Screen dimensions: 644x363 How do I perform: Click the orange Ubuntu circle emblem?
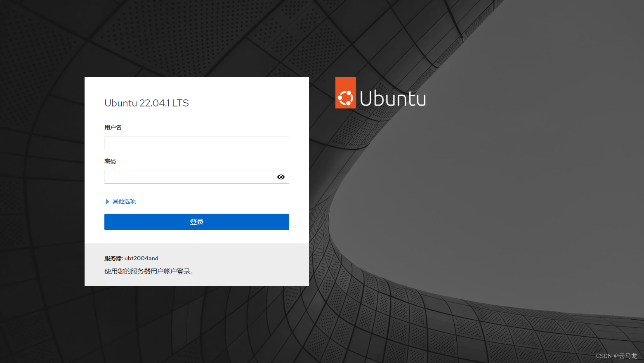click(345, 92)
